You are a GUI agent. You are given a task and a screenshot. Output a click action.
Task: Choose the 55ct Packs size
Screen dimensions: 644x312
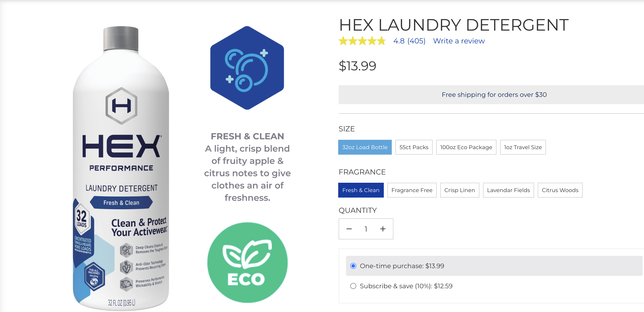(414, 147)
